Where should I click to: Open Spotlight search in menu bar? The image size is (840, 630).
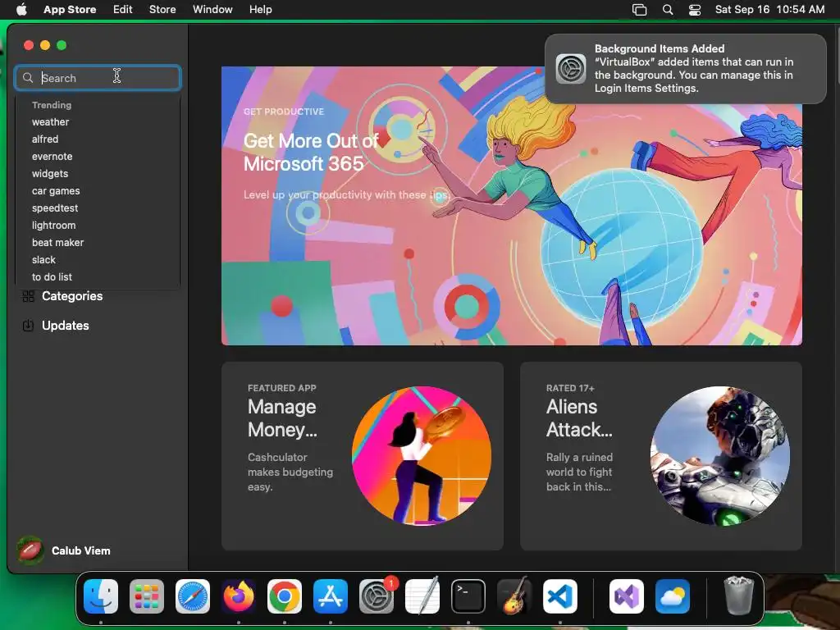coord(668,10)
